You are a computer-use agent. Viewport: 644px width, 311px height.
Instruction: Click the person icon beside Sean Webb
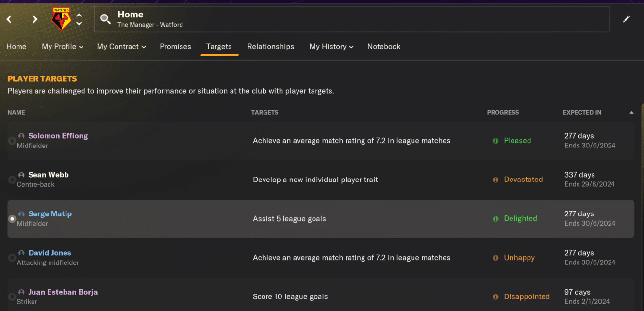[21, 175]
